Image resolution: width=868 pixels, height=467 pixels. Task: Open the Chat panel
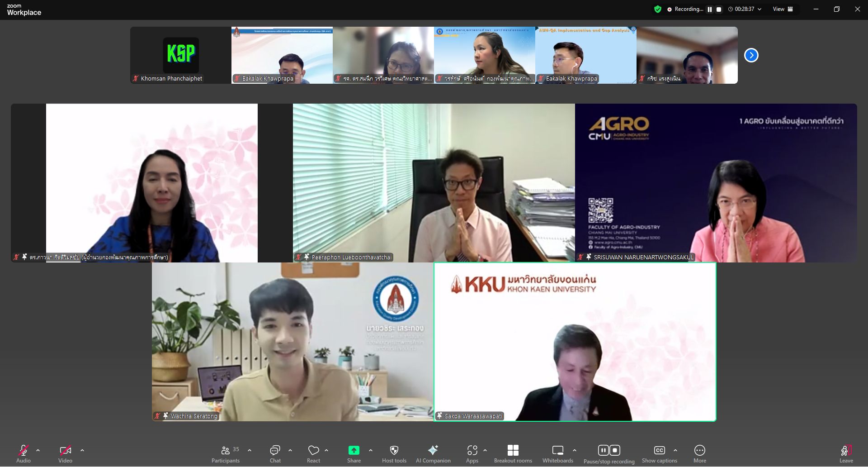click(275, 454)
